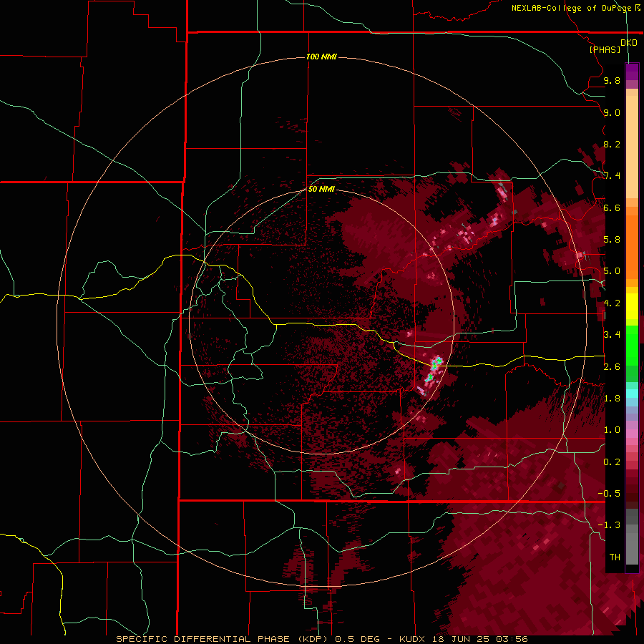The width and height of the screenshot is (644, 644).
Task: Click the 0.2 value on the color scale
Action: [x=612, y=462]
